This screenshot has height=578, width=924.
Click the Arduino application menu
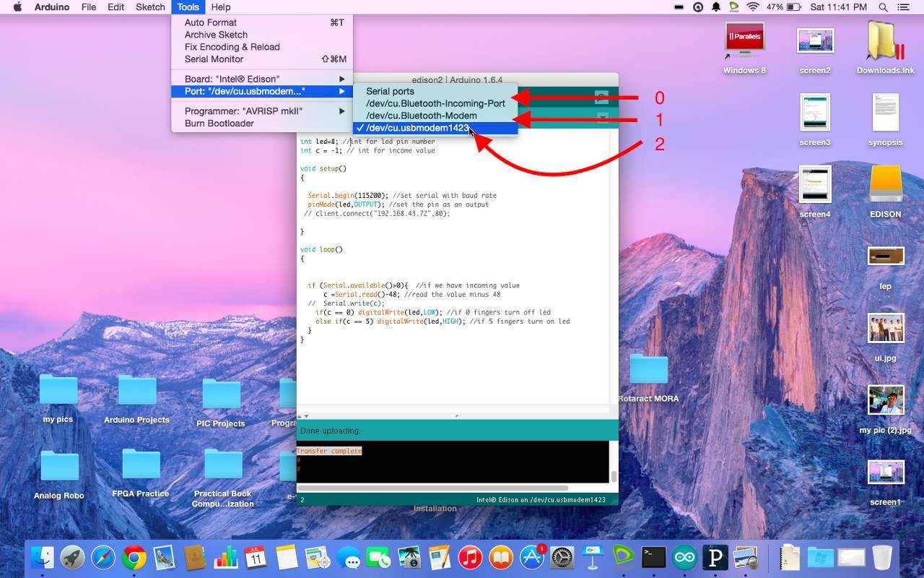pos(52,7)
